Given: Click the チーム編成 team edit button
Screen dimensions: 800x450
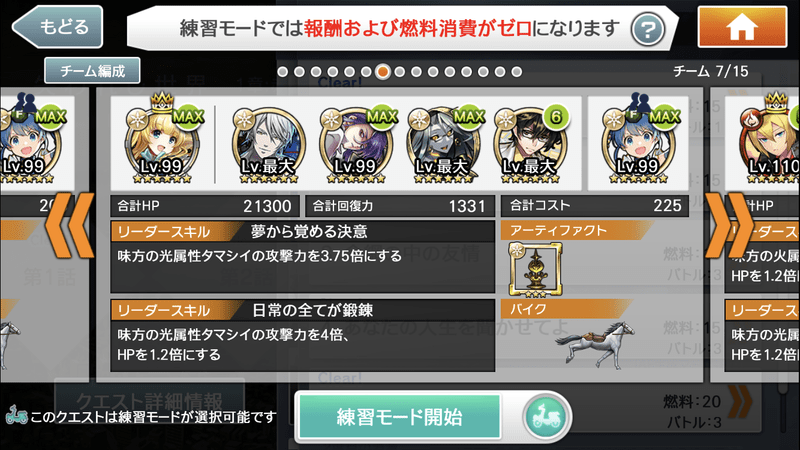Looking at the screenshot, I should pos(92,70).
